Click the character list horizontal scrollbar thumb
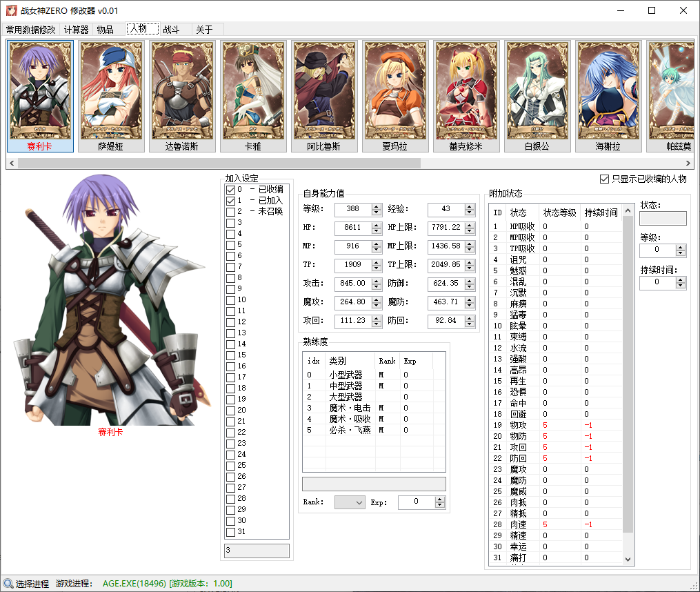Screen dimensions: 700x592 pyautogui.click(x=219, y=163)
